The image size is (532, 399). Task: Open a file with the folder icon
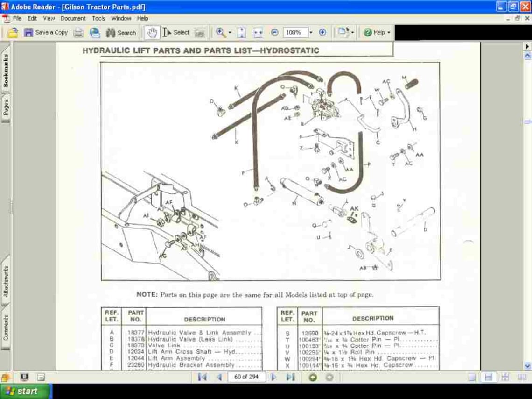click(x=13, y=33)
